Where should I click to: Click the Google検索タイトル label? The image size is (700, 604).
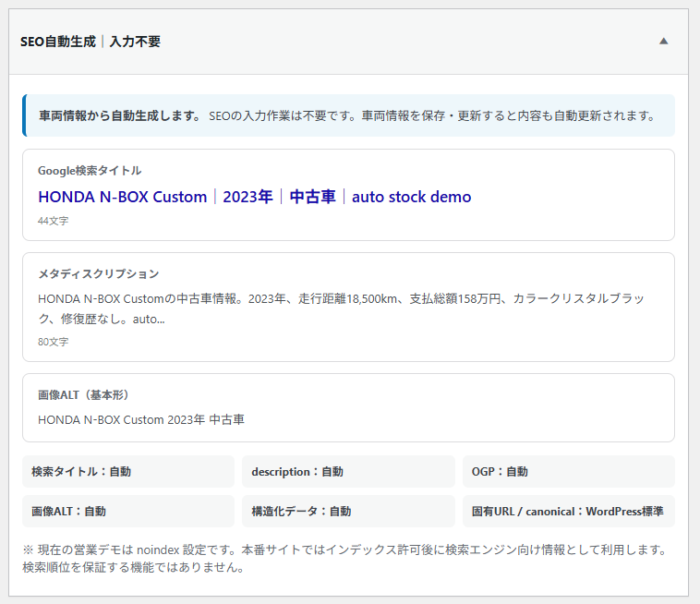[x=90, y=171]
